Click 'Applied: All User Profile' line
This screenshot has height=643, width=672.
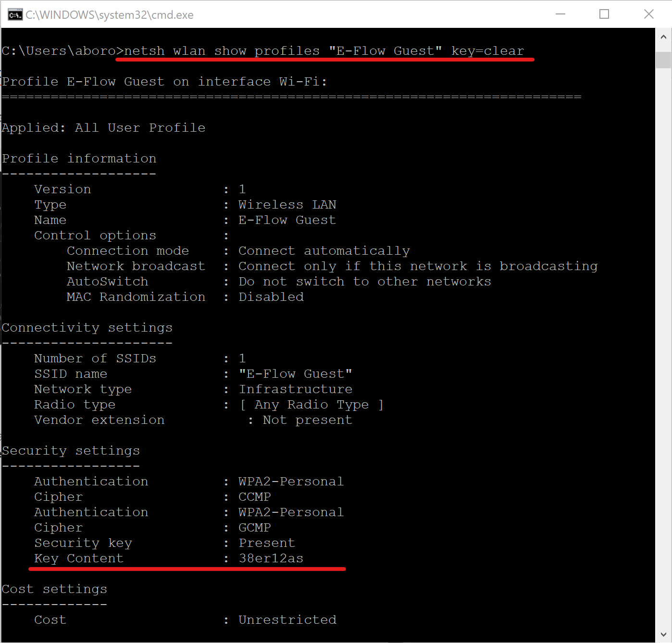(103, 128)
